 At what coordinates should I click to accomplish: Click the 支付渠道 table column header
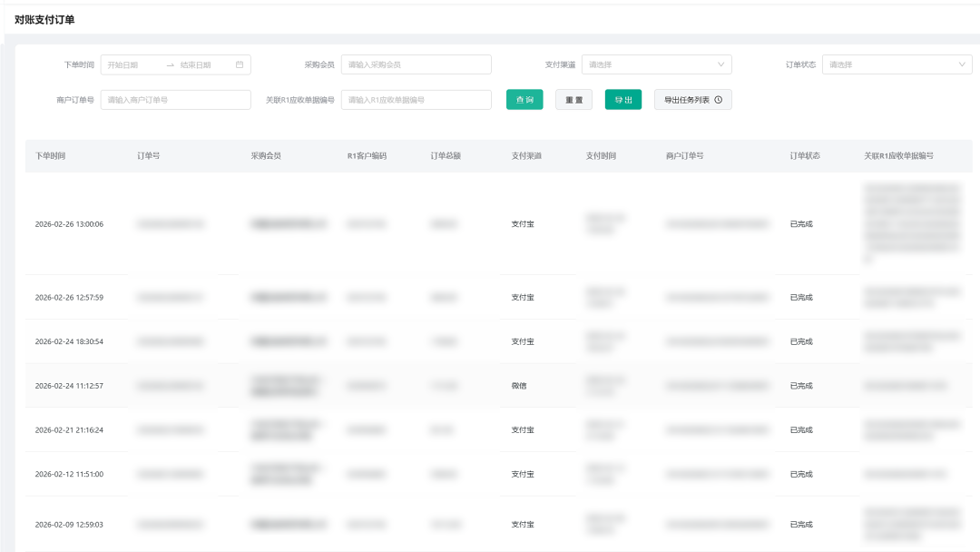point(526,156)
